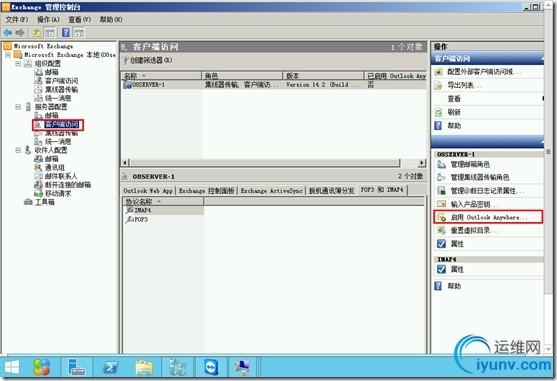The image size is (557, 381).
Task: Toggle the show/hide action pane toolbar icon
Action: point(79,33)
